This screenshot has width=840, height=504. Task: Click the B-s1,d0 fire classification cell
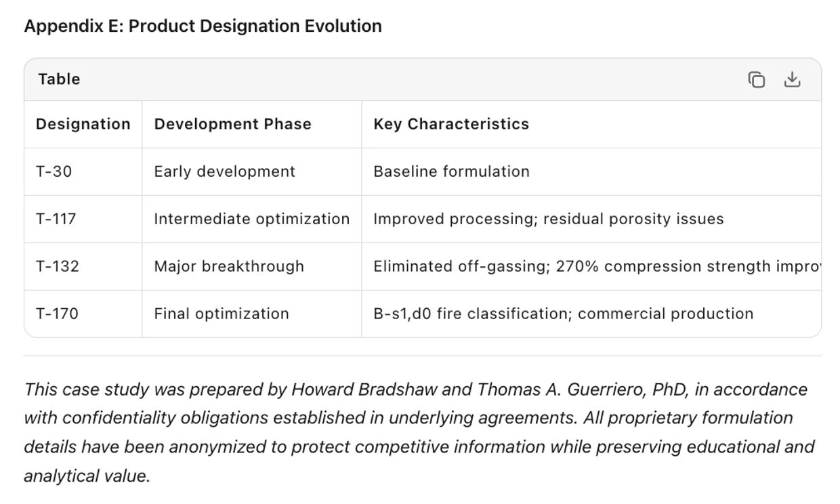pyautogui.click(x=563, y=314)
